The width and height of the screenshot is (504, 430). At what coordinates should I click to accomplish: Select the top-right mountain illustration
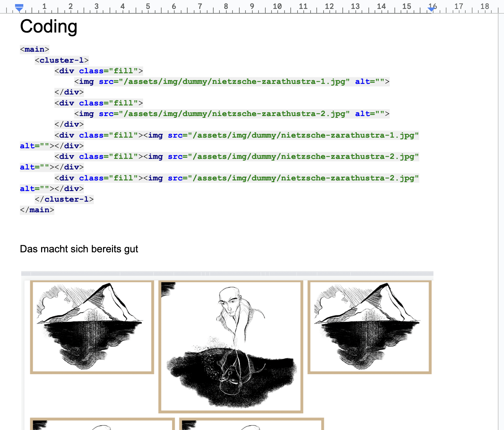click(369, 327)
